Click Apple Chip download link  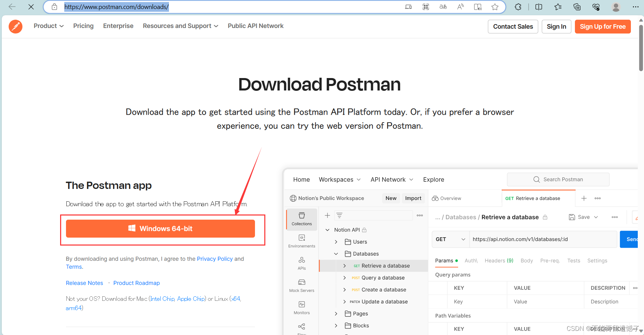point(191,299)
